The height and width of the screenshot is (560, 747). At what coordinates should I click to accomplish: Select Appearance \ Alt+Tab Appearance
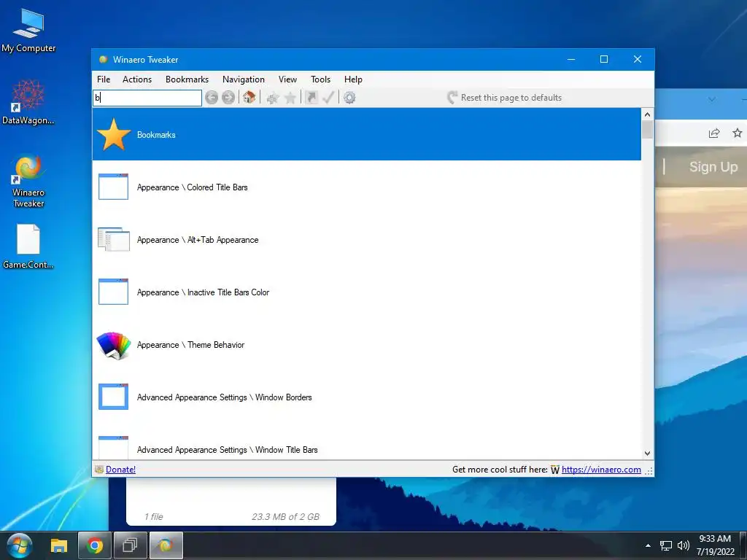click(198, 239)
